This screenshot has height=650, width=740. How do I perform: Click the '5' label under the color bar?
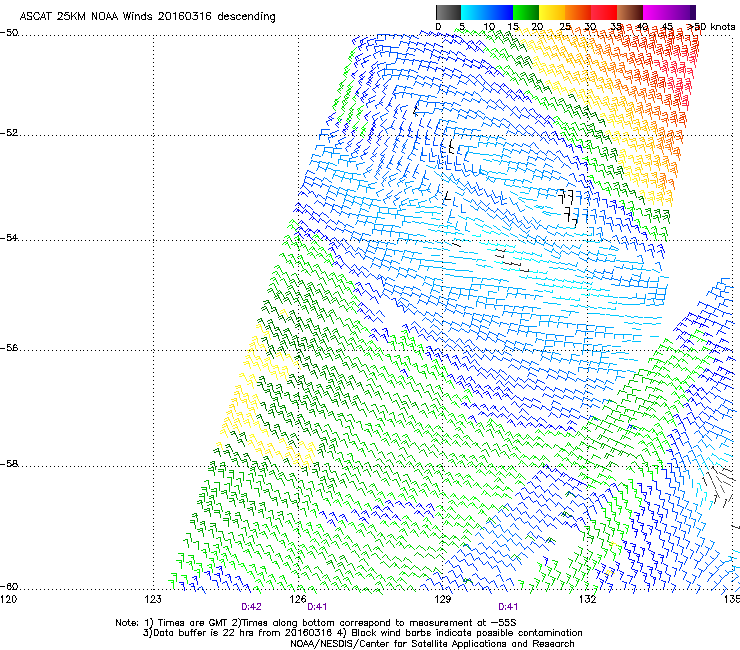tap(462, 27)
